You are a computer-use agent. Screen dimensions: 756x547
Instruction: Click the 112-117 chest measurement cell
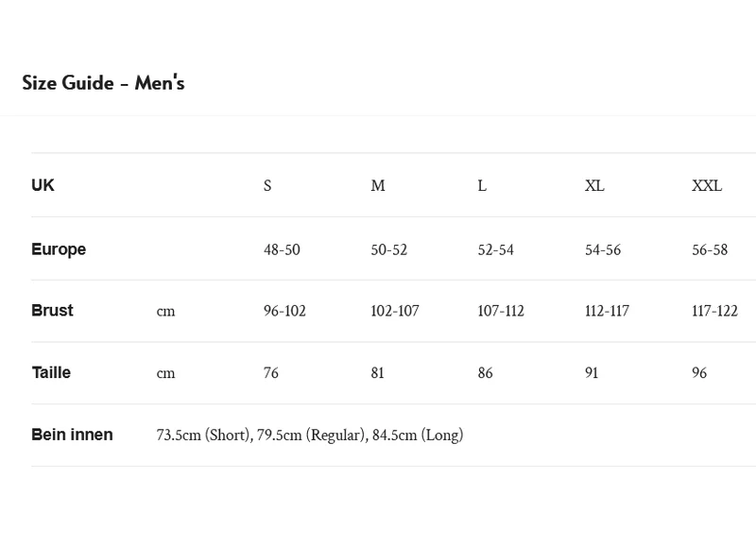607,311
